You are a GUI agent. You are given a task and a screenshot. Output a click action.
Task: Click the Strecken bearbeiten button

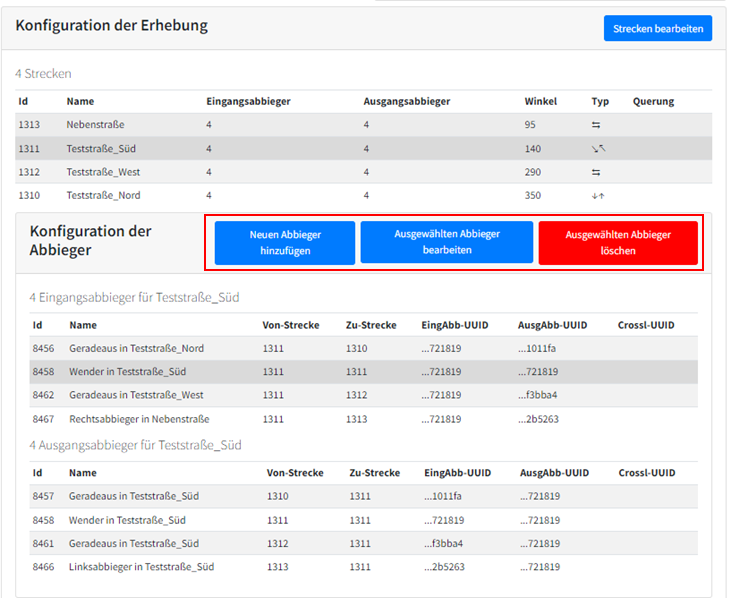[657, 28]
